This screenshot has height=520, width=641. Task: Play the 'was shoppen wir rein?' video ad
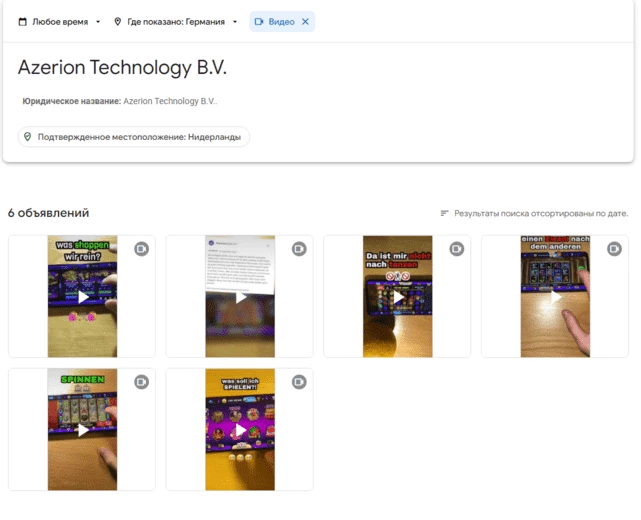coord(83,297)
